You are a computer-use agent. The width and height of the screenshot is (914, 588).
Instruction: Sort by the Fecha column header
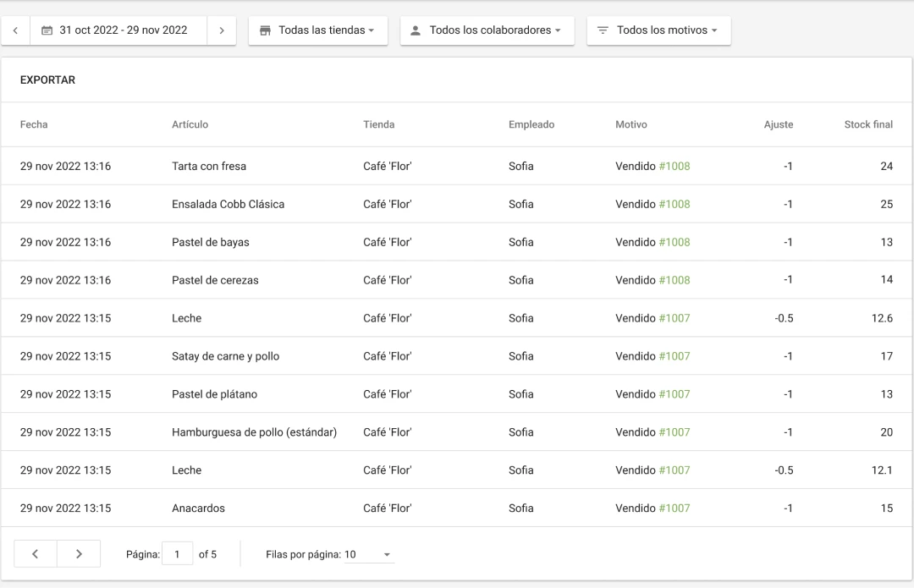coord(34,124)
